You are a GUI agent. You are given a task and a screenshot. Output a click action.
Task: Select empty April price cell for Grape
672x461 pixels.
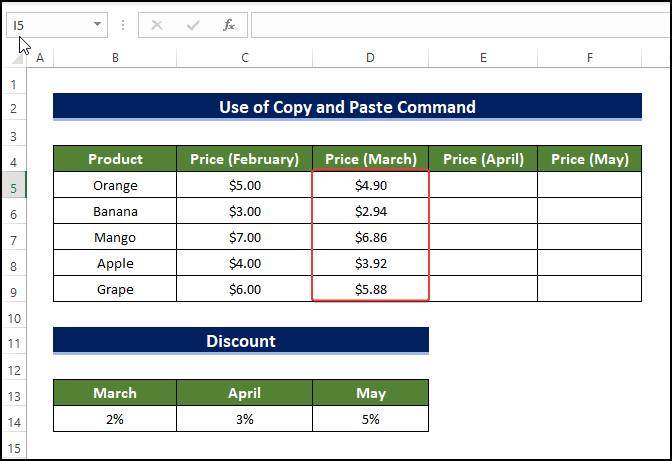coord(483,289)
